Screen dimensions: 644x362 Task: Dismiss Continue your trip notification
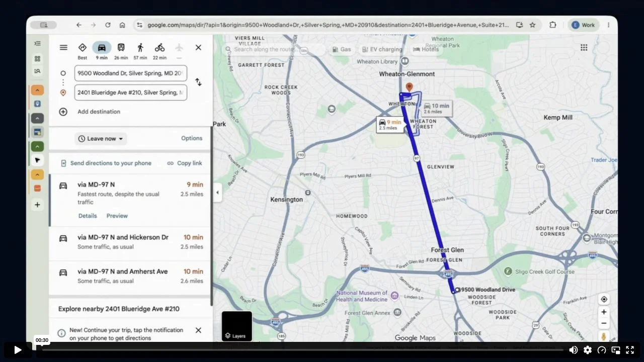(x=198, y=330)
